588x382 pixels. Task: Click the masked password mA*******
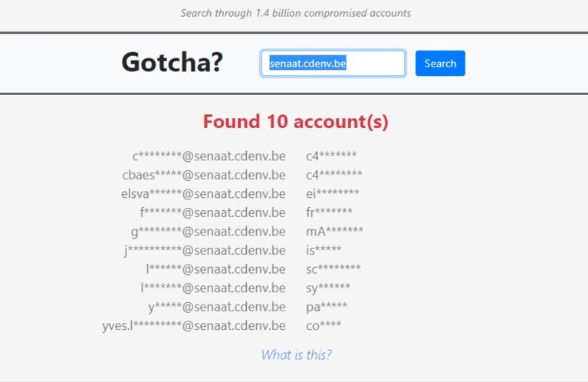click(334, 231)
